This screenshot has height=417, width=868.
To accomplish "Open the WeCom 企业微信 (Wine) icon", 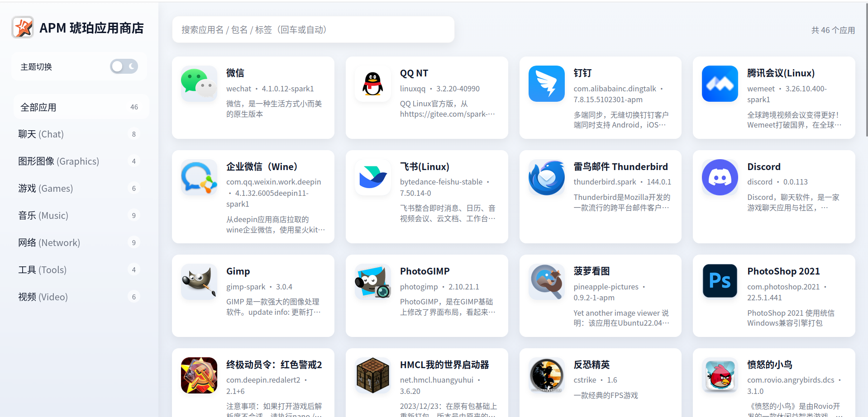I will pos(199,177).
